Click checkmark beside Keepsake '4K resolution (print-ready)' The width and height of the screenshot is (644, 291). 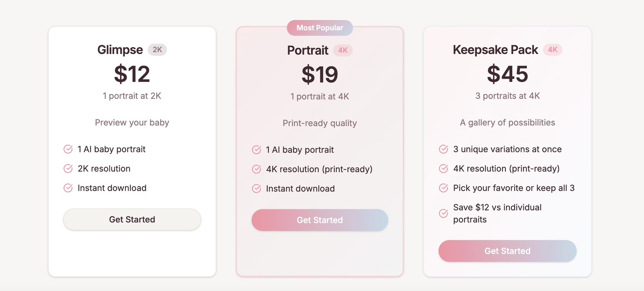[443, 168]
